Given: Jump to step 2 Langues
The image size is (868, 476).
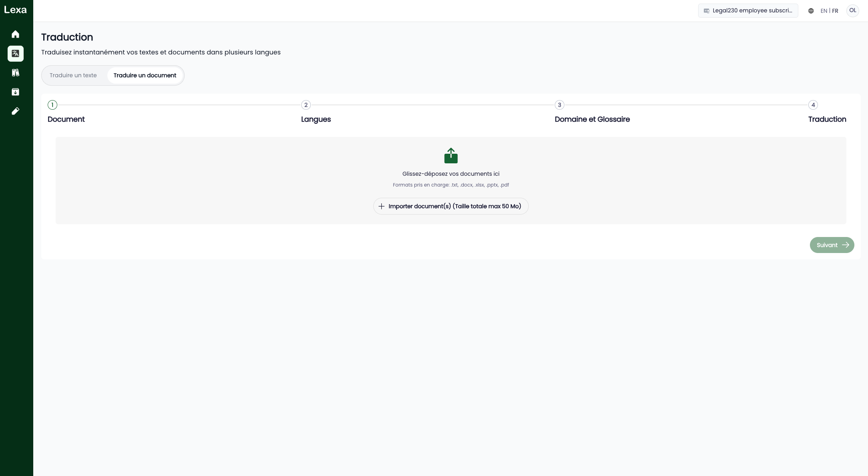Looking at the screenshot, I should 306,105.
